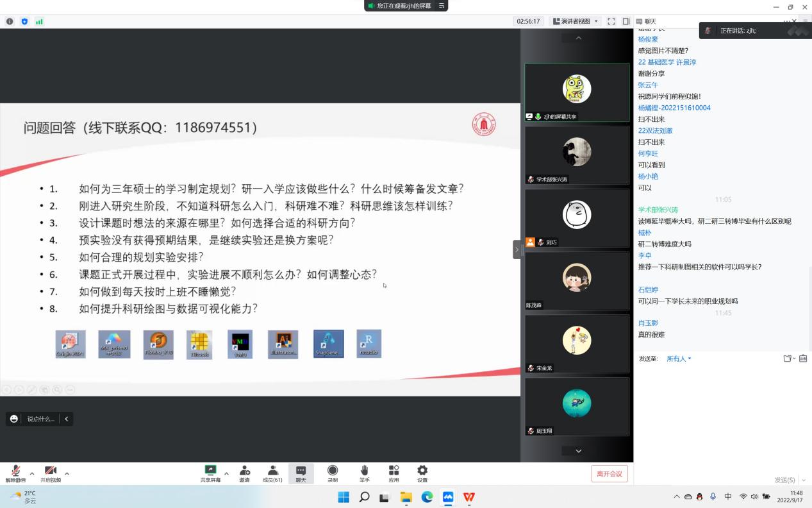Click the 发送(S) send button
The image size is (812, 508).
pyautogui.click(x=784, y=480)
